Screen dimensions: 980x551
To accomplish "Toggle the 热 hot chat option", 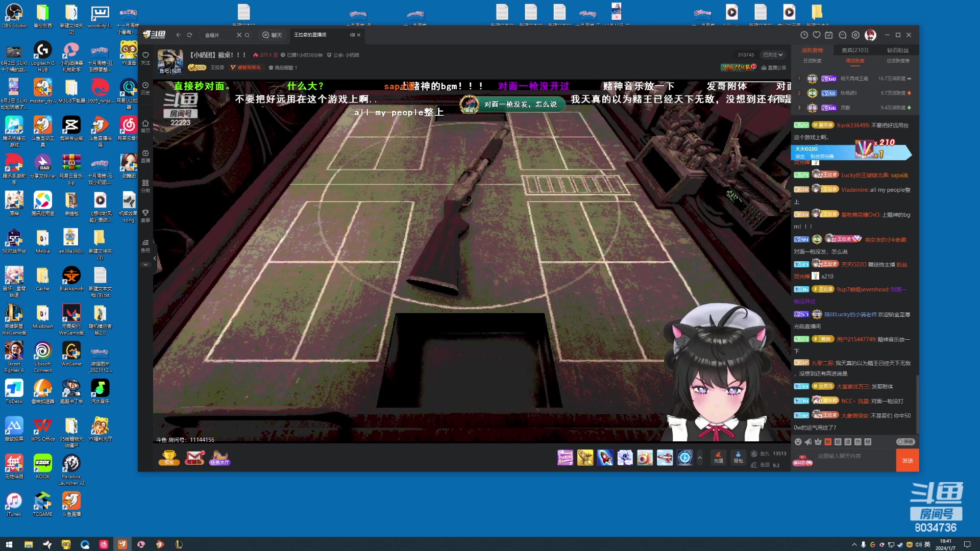I will coord(857,442).
